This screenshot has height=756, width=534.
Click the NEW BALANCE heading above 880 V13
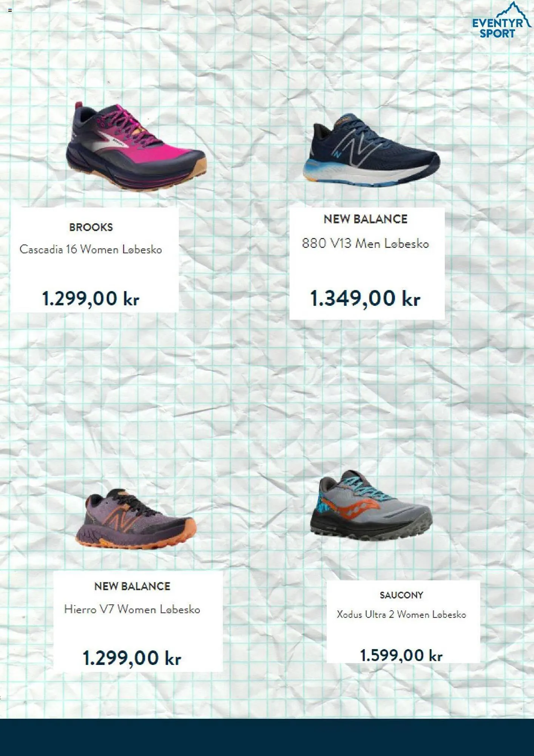click(366, 219)
